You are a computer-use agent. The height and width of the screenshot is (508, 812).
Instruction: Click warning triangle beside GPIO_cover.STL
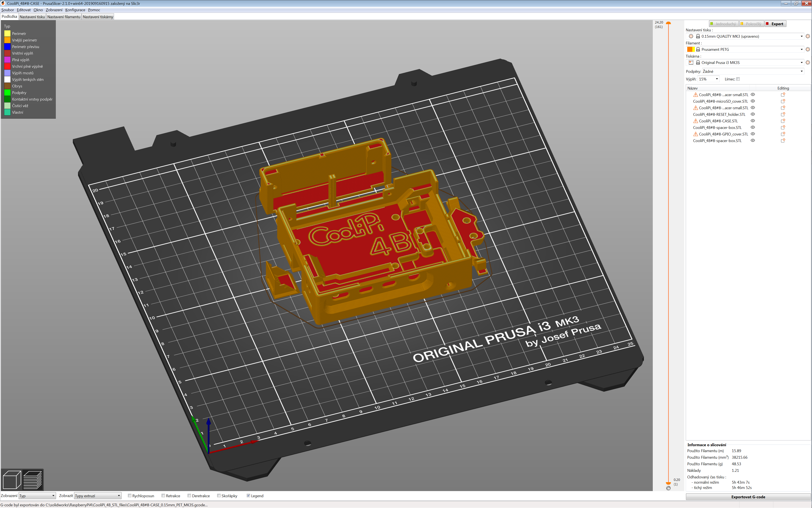695,134
